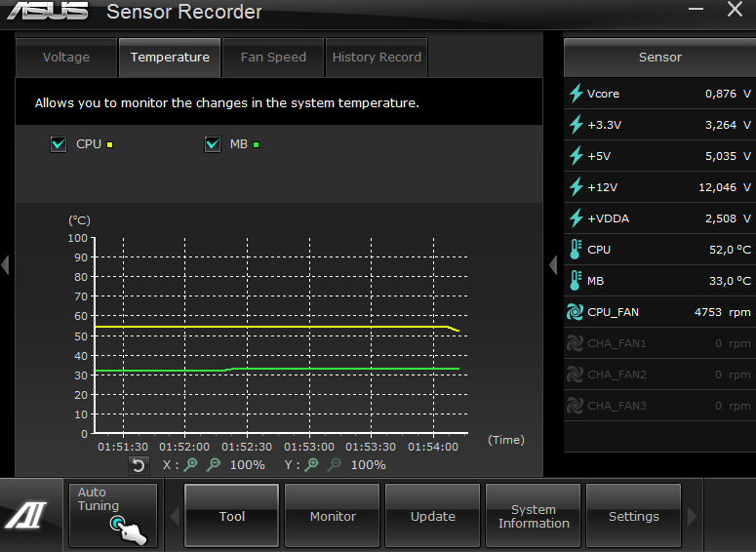Click the ASUS logo in title bar
Viewport: 756px width, 552px height.
click(x=48, y=11)
